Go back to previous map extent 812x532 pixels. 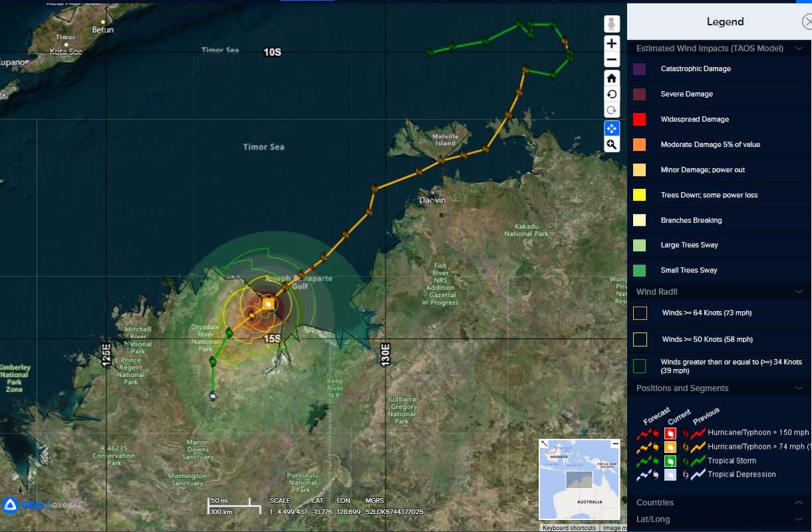[612, 94]
